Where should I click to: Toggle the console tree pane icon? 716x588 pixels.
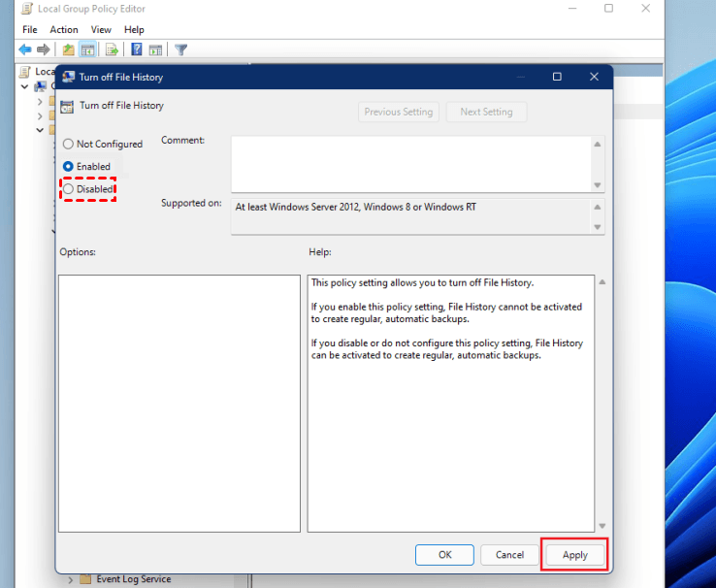(87, 49)
